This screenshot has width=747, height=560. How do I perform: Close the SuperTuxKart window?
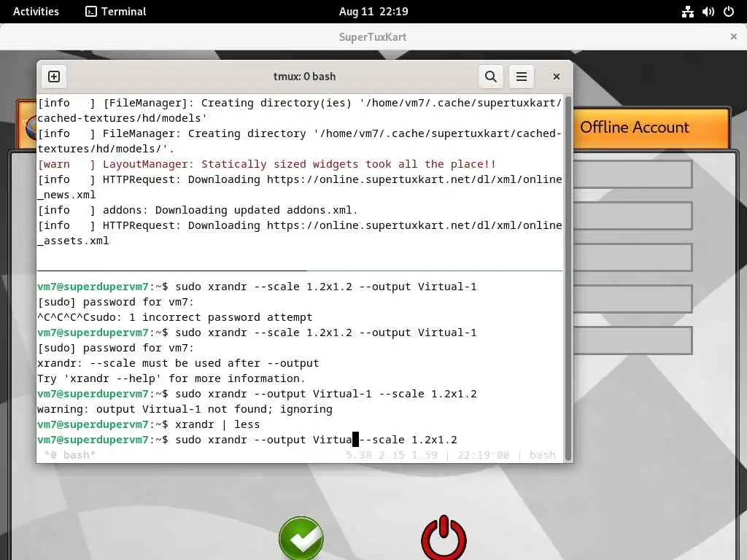[733, 36]
